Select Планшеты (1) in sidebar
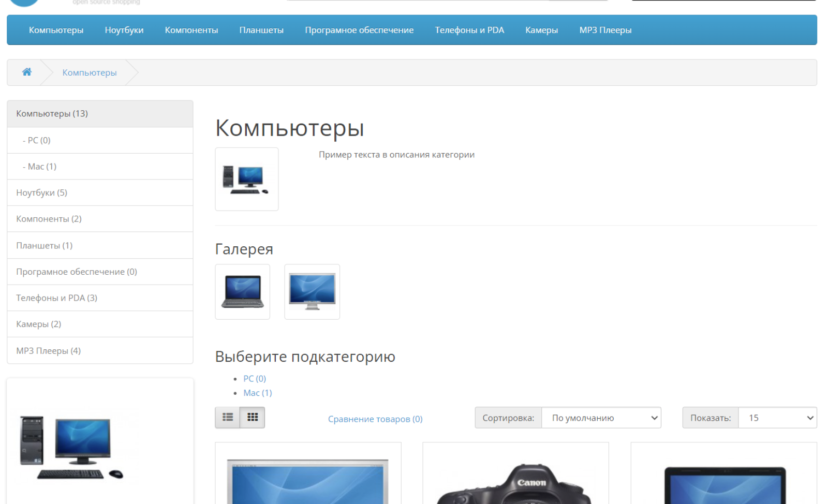 100,245
